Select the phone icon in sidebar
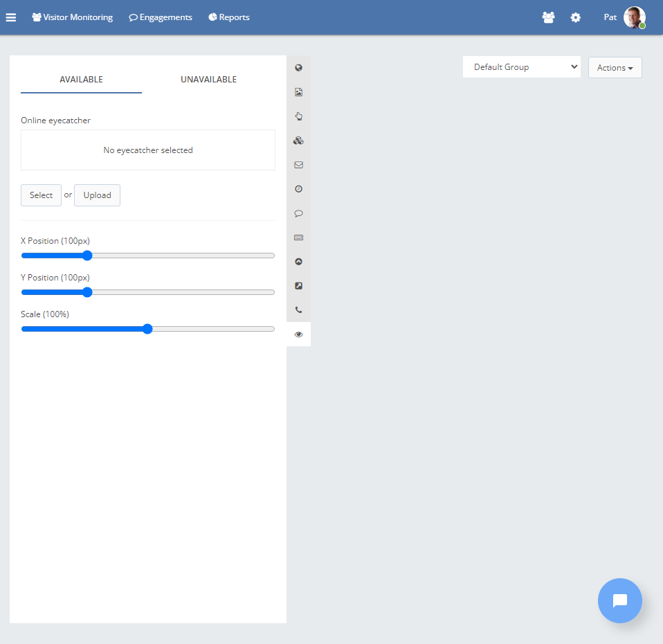 pos(298,310)
